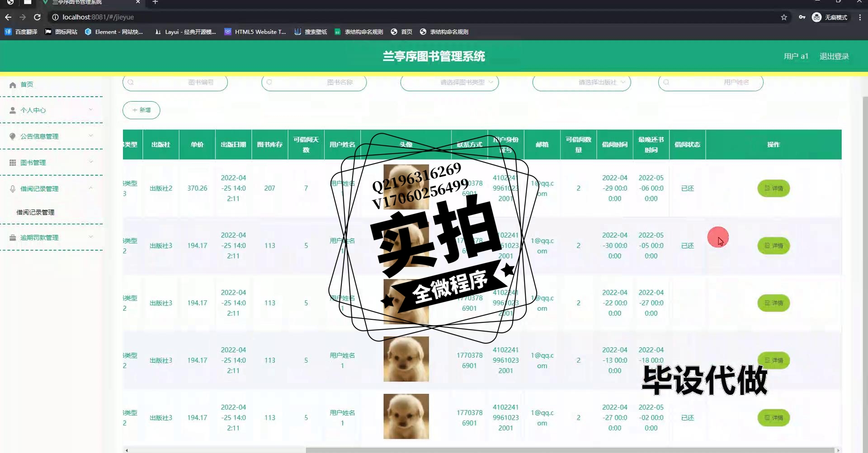
Task: Click the browser forward arrow
Action: click(23, 17)
